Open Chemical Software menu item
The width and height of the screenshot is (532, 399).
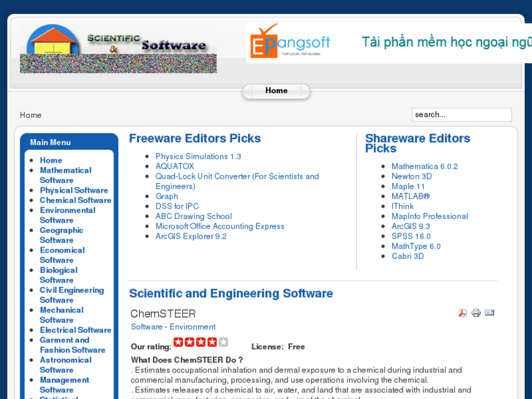pos(75,201)
